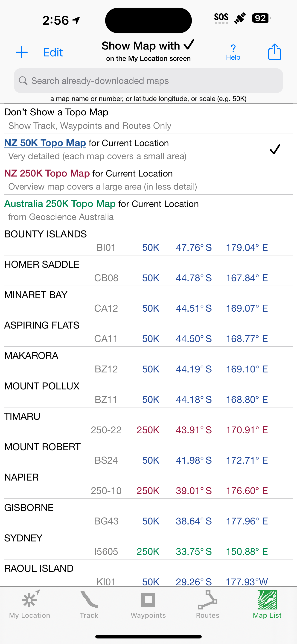
Task: Tap the plus icon to add map
Action: [22, 52]
